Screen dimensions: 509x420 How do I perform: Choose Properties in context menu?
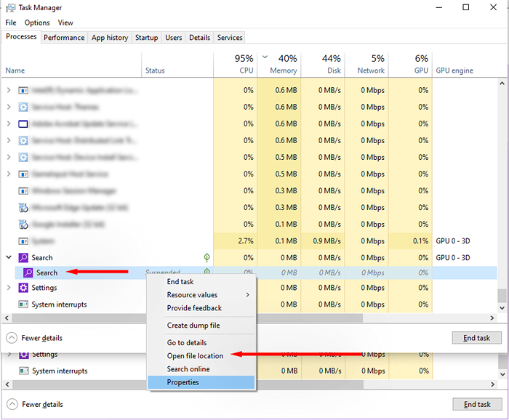(x=201, y=382)
